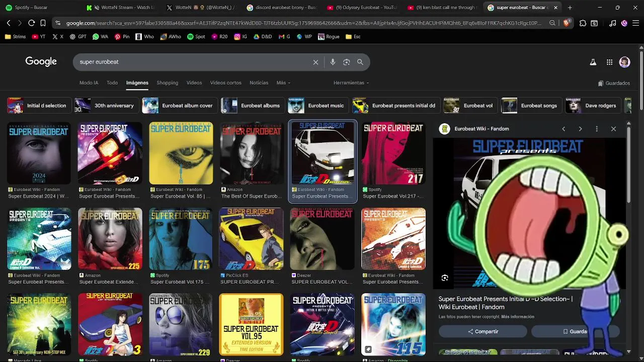Clear the search box with the X icon

(315, 62)
